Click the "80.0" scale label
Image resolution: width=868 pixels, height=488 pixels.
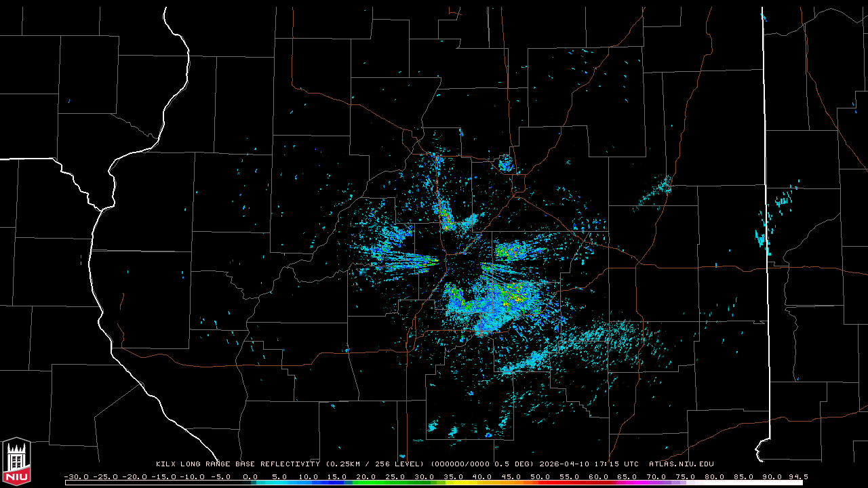coord(715,476)
